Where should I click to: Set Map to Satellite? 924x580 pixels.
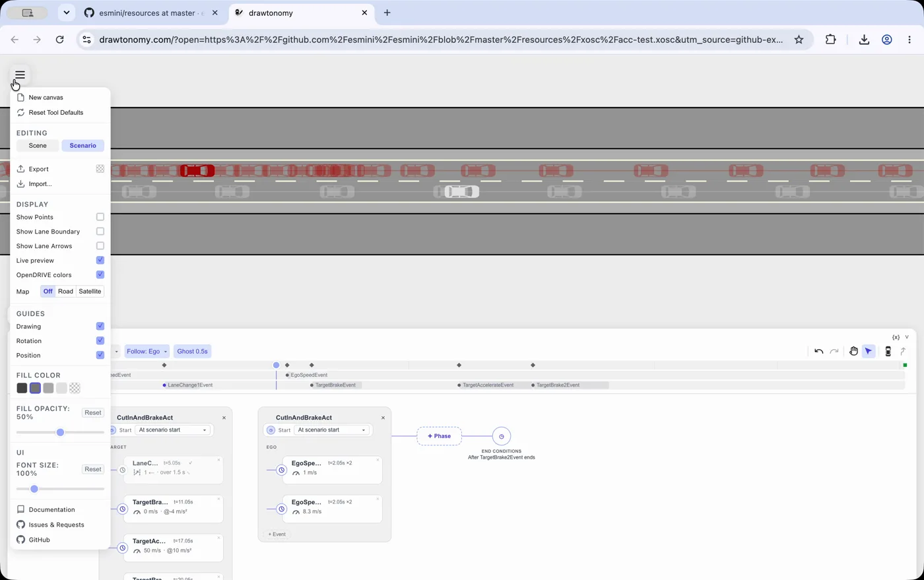pyautogui.click(x=90, y=292)
